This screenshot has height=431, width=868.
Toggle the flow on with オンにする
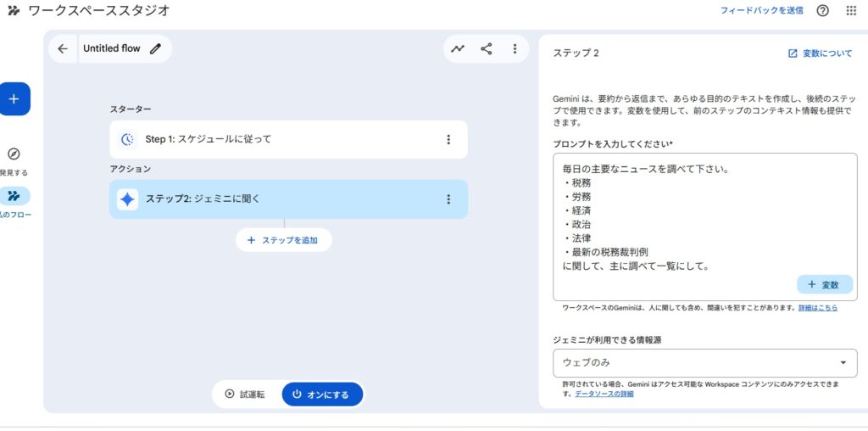coord(321,395)
